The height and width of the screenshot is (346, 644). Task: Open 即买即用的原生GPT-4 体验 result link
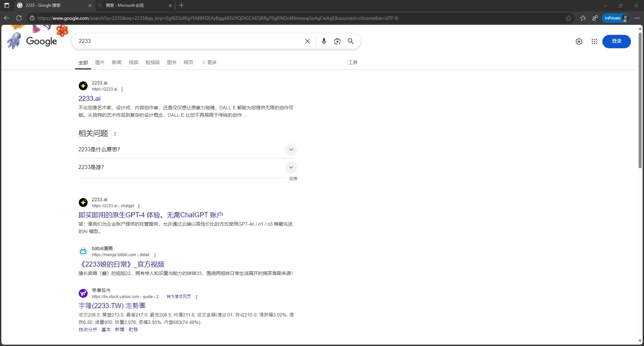151,215
